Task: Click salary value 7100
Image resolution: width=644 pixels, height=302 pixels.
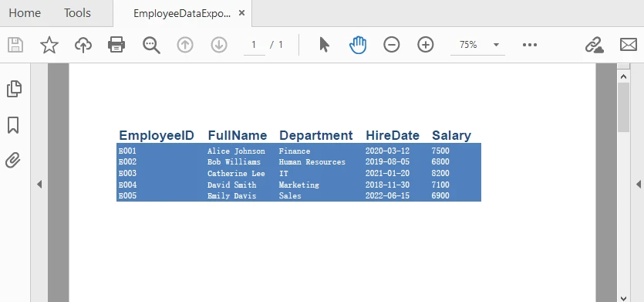Action: pos(440,185)
